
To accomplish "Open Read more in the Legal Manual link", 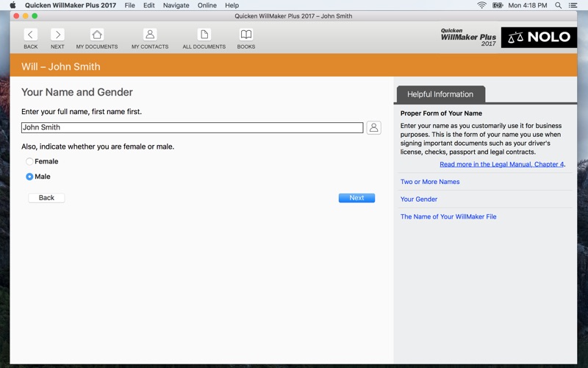I will click(501, 164).
